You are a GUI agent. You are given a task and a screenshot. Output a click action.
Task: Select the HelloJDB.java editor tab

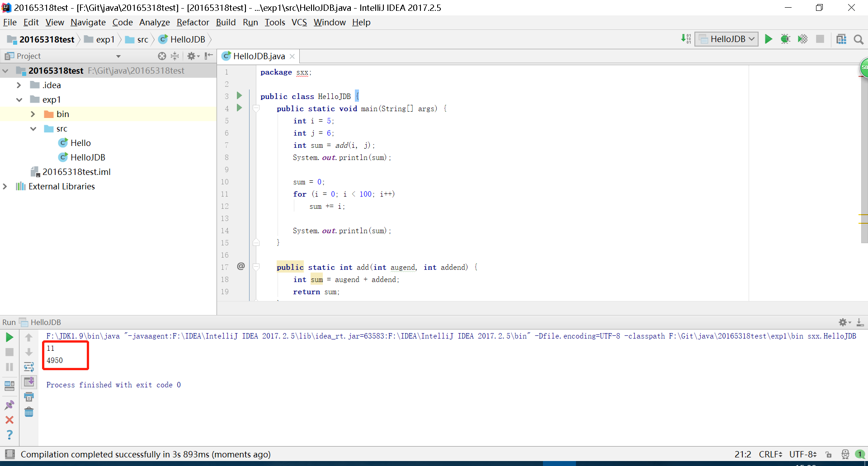click(x=259, y=56)
